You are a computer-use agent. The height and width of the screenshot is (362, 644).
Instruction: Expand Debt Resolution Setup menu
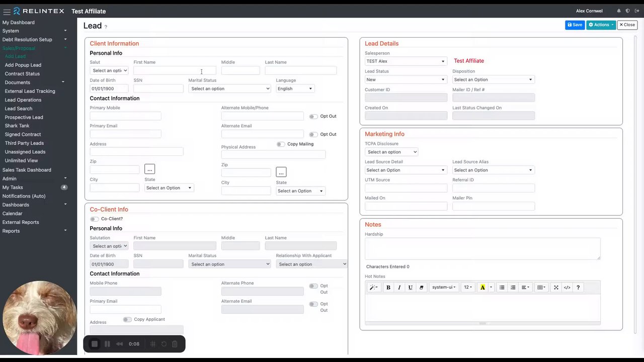click(x=34, y=40)
